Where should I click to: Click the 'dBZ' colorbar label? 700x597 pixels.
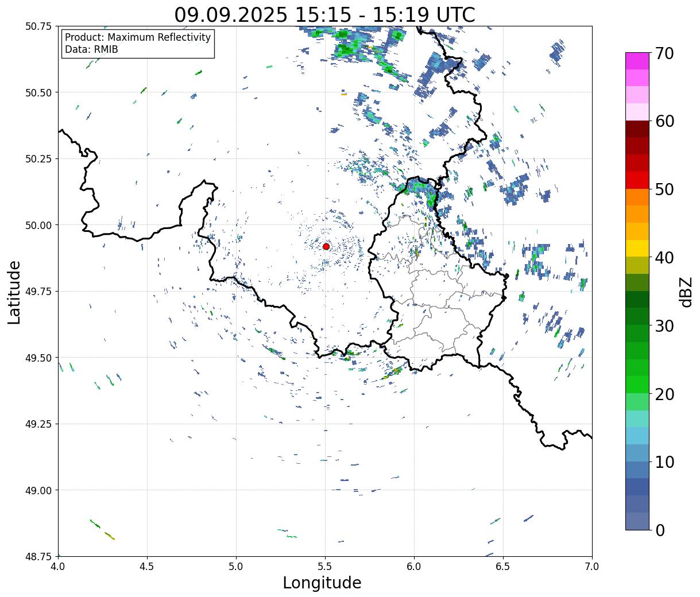tap(686, 292)
